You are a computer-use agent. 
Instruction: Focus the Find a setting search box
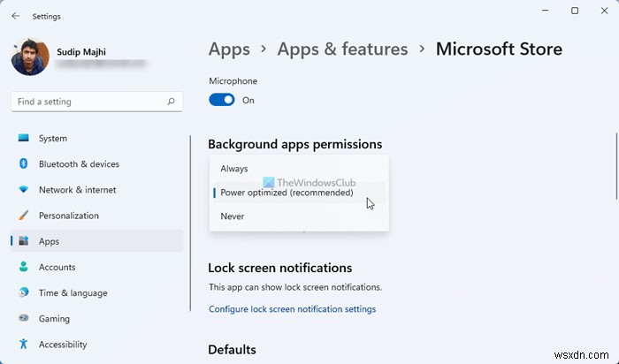point(96,102)
